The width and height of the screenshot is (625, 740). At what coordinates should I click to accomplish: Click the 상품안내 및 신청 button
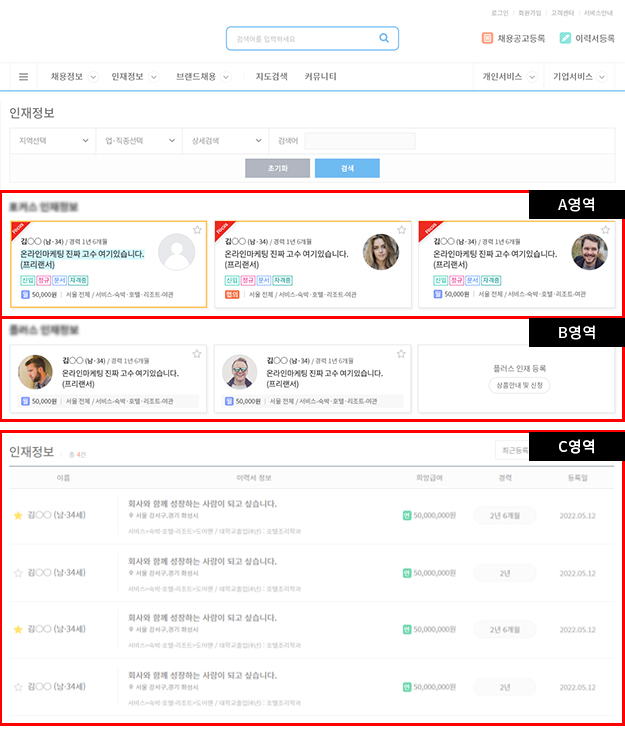(518, 385)
